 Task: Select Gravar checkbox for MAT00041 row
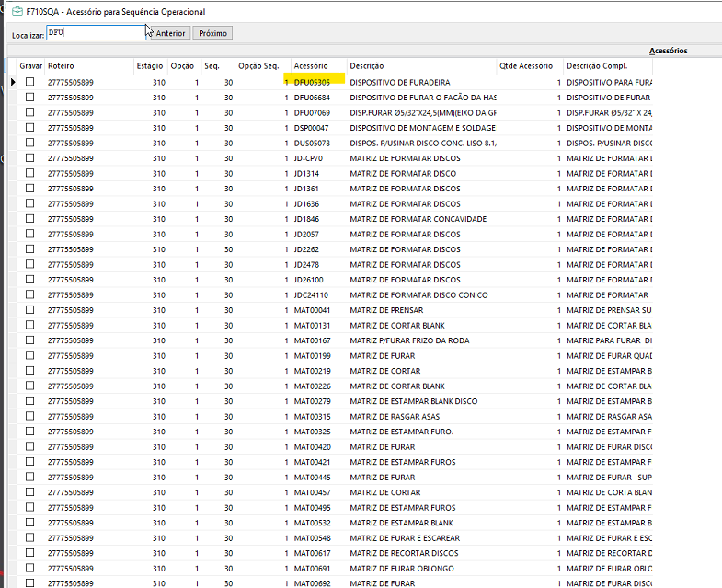[30, 310]
